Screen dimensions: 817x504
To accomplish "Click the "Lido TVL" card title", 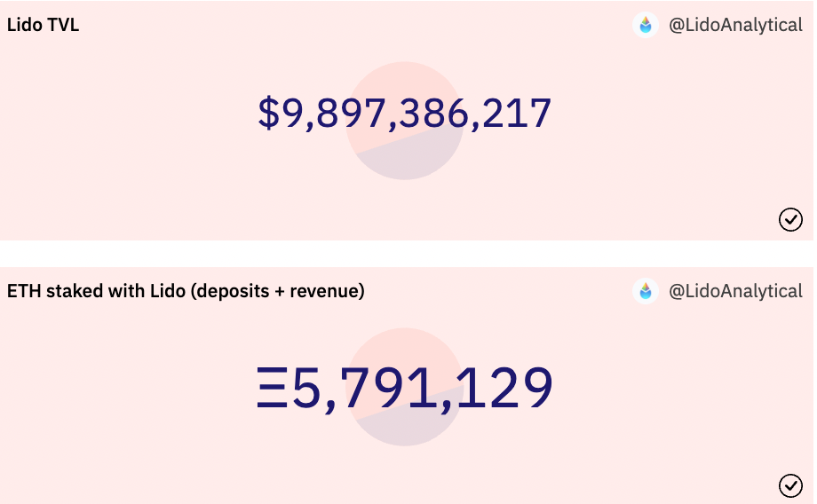I will tap(43, 25).
